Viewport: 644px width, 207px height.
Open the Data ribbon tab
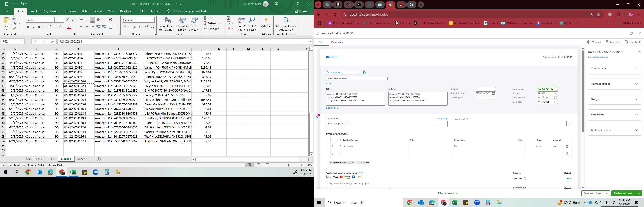pyautogui.click(x=85, y=11)
